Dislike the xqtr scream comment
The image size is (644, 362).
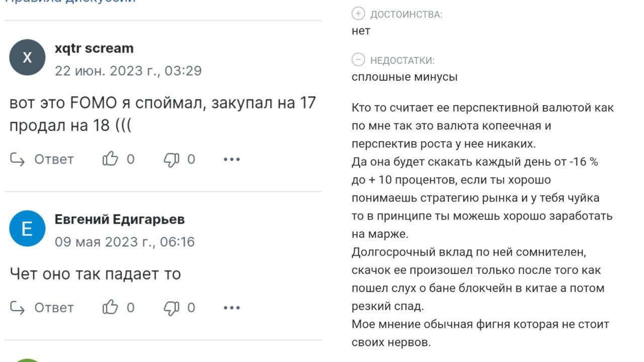pyautogui.click(x=172, y=159)
